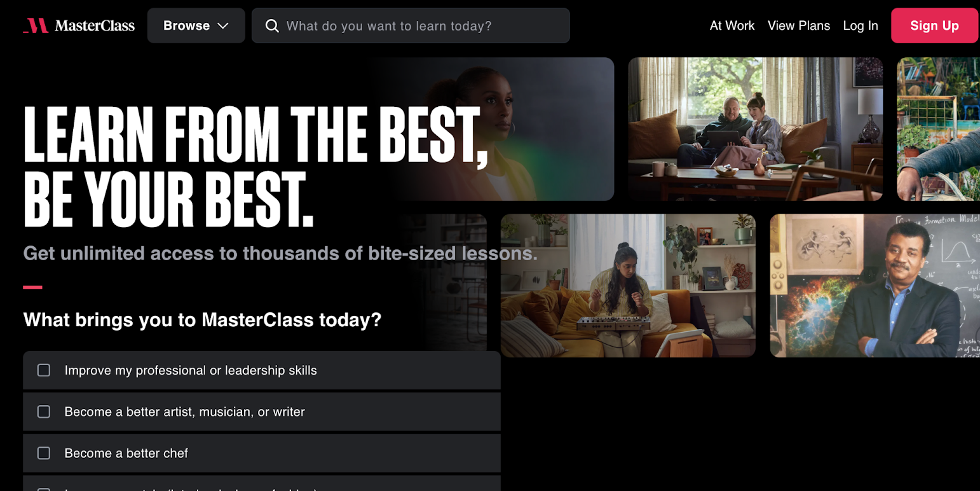Viewport: 980px width, 491px height.
Task: Open the man by chalkboard thumbnail
Action: coord(875,286)
